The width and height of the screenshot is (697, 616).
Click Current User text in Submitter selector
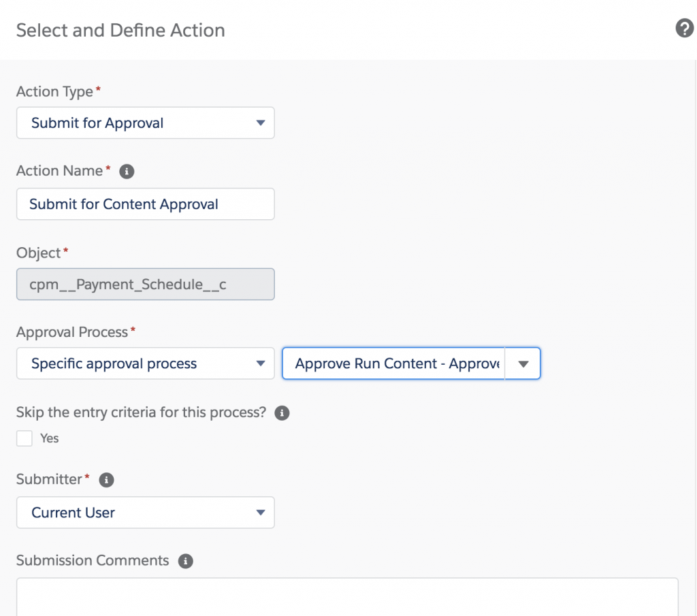pyautogui.click(x=73, y=513)
